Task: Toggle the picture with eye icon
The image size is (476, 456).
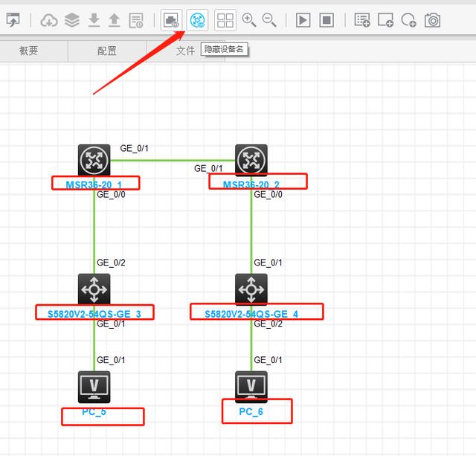Action: pyautogui.click(x=171, y=20)
